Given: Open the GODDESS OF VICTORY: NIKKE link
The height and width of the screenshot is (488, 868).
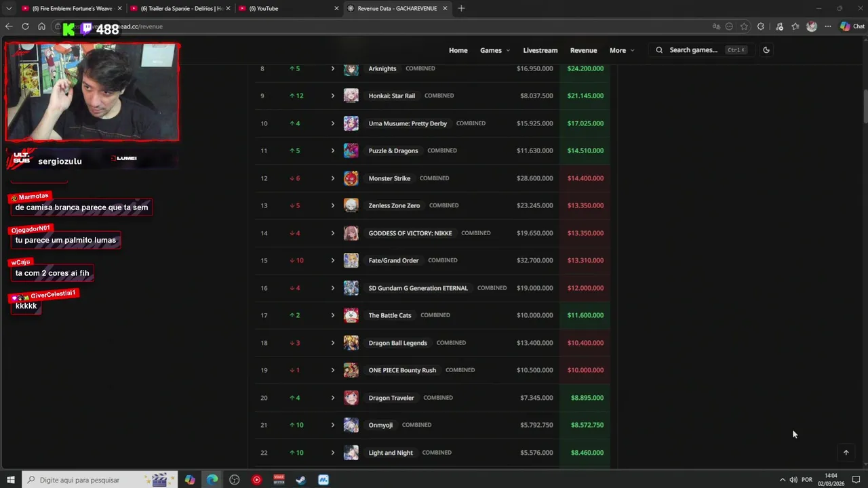Looking at the screenshot, I should click(410, 233).
